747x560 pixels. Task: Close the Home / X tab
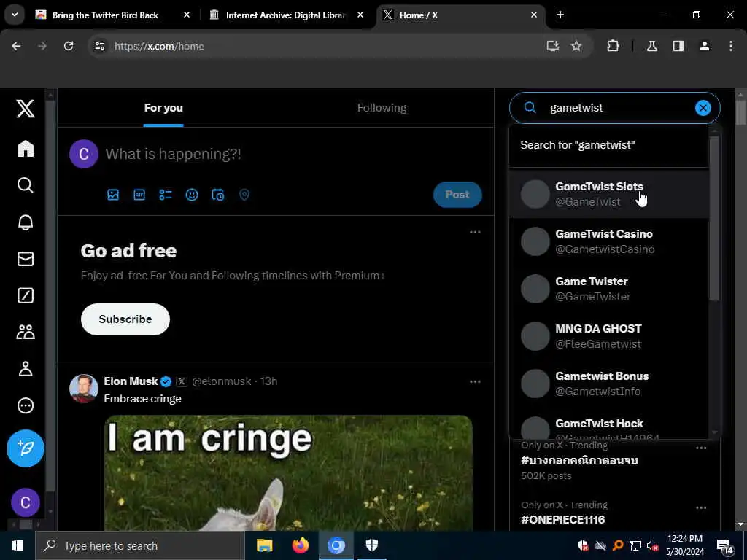pyautogui.click(x=533, y=15)
